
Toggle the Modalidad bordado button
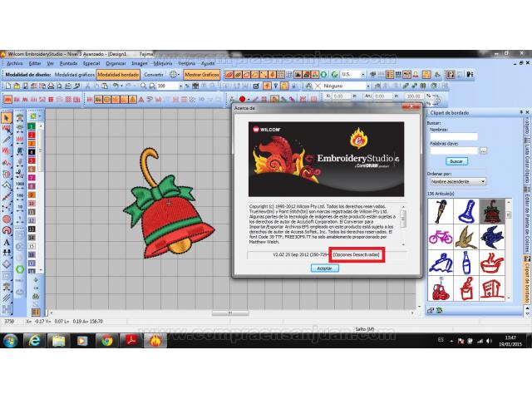click(118, 75)
